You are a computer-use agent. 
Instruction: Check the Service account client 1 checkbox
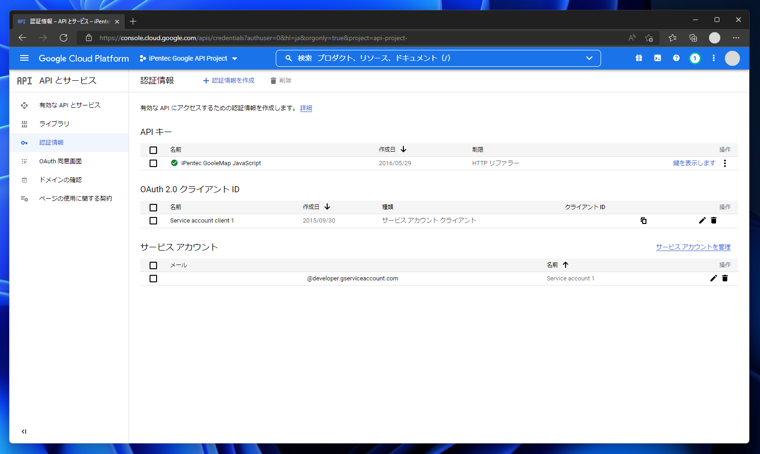(x=153, y=220)
